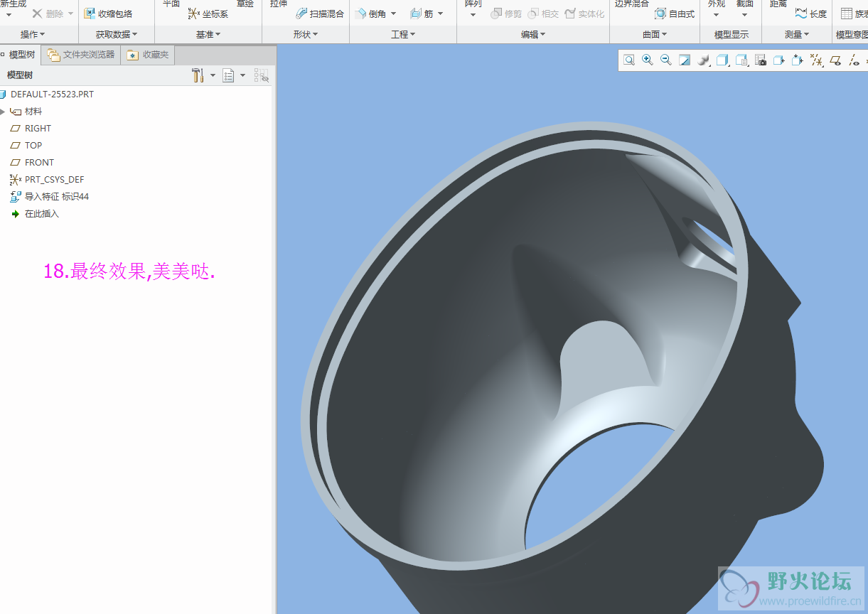Open the Appearance (外观) dropdown arrow
The width and height of the screenshot is (868, 614).
click(x=716, y=14)
